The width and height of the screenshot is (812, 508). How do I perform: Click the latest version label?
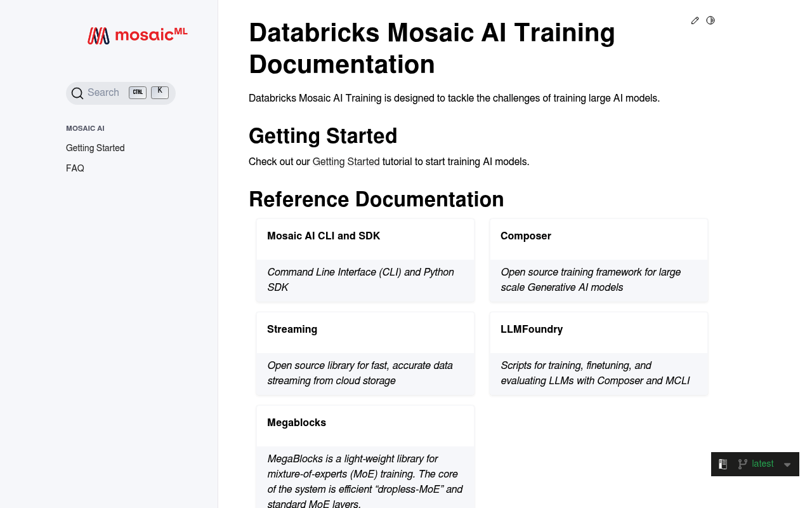pyautogui.click(x=763, y=464)
